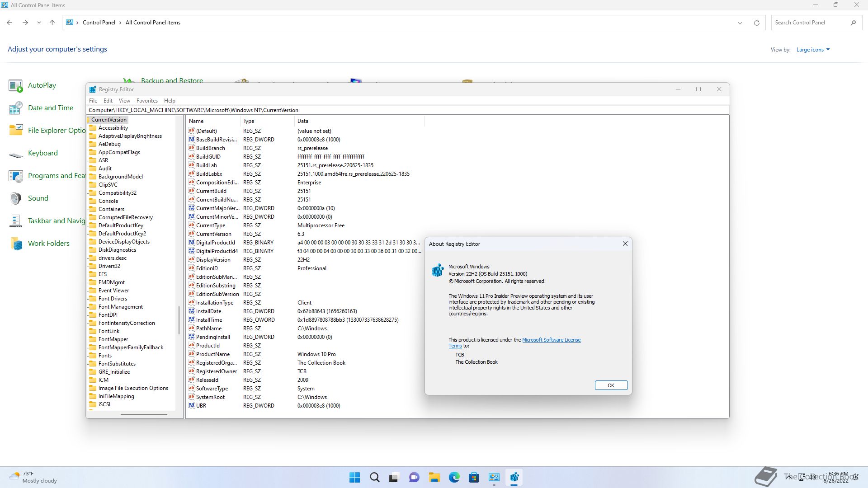The width and height of the screenshot is (868, 488).
Task: Select the Accessibility registry key
Action: [x=113, y=128]
